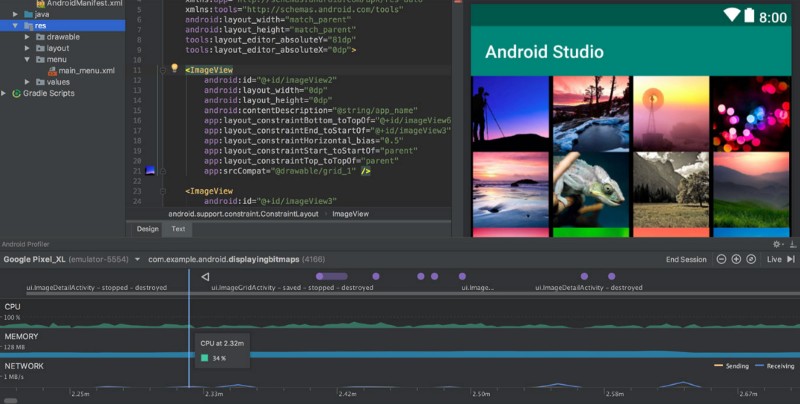The width and height of the screenshot is (800, 404).
Task: Click the com.example.android.displayingbitmaps process name
Action: coord(223,260)
